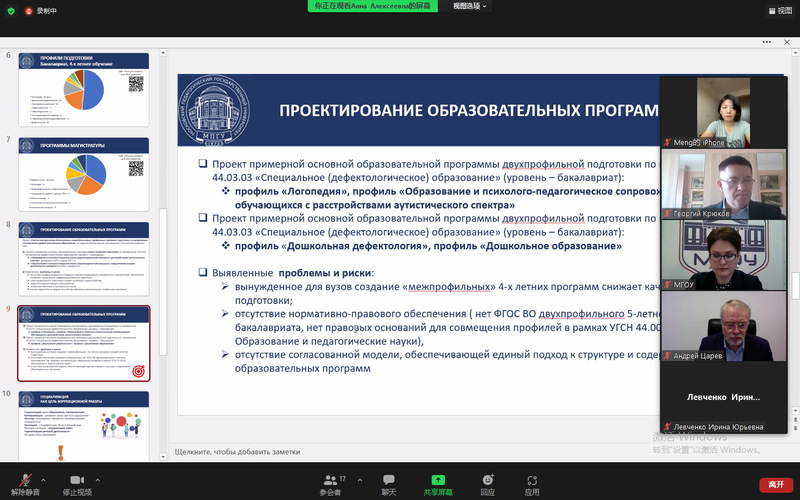Click the muted mic icon beside МГОУ
The image size is (800, 500).
pos(667,284)
